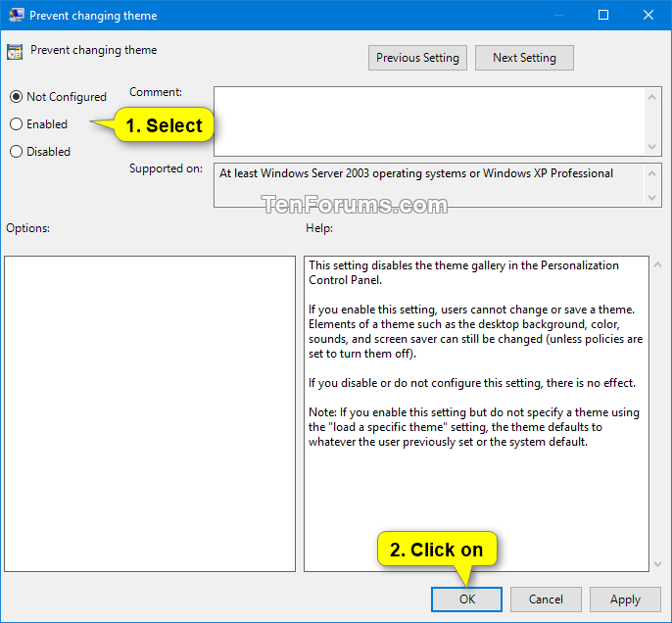Click the title bar window icon
Viewport: 672px width, 623px height.
17,15
